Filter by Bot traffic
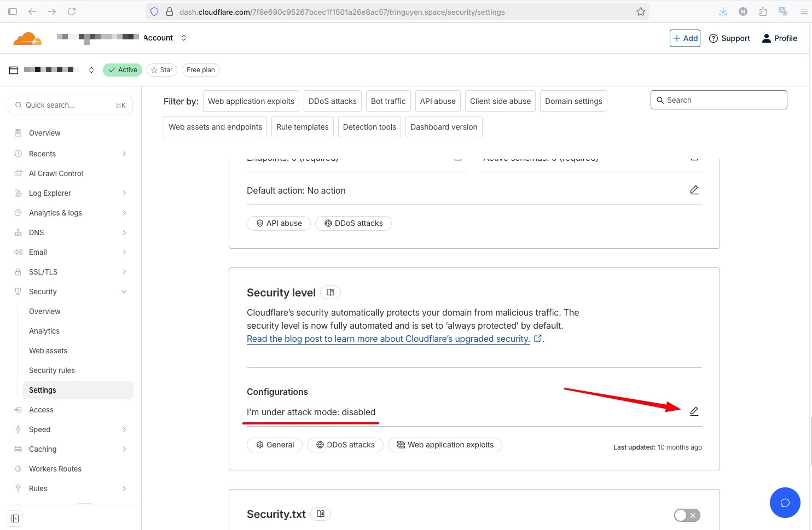This screenshot has height=530, width=812. coord(388,101)
